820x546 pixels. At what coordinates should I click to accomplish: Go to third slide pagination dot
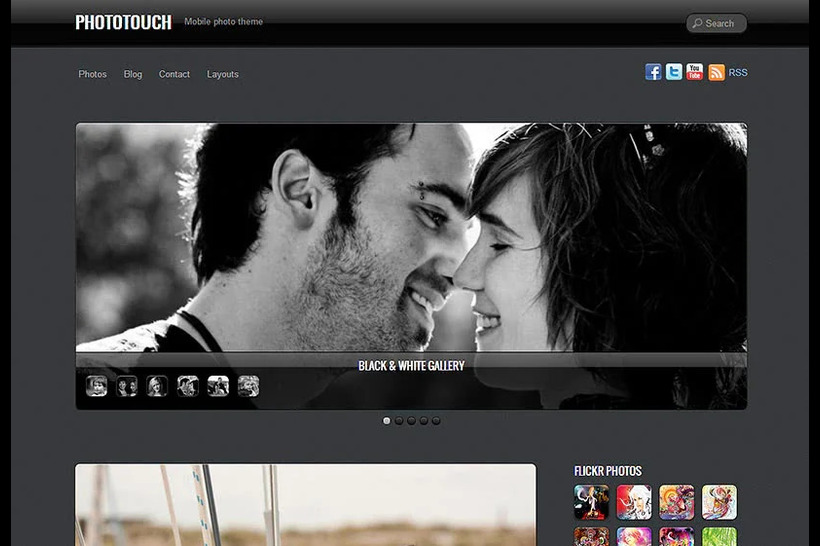pos(411,421)
